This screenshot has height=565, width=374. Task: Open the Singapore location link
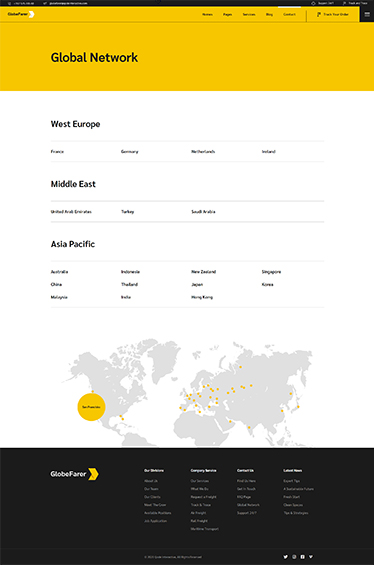tap(271, 272)
